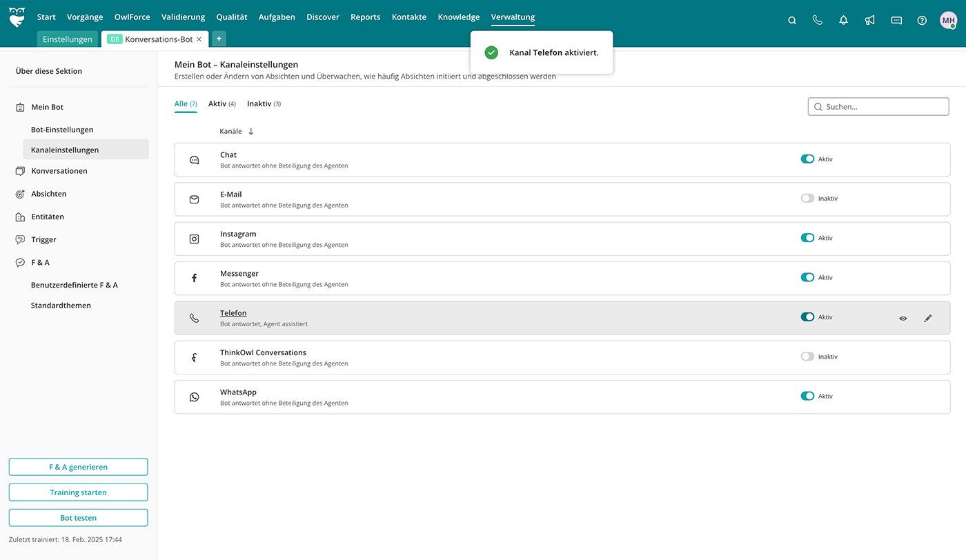Open the Vorgänge menu
Screen dimensions: 966x560
[85, 17]
